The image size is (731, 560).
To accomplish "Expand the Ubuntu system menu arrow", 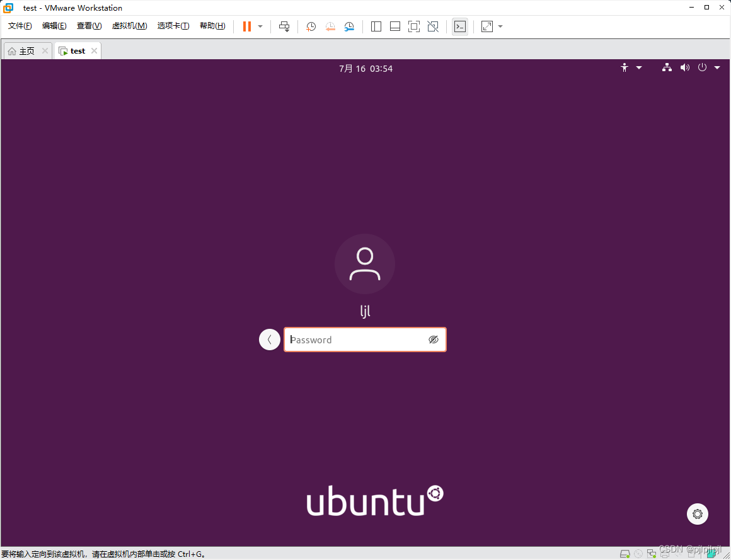I will pos(717,67).
